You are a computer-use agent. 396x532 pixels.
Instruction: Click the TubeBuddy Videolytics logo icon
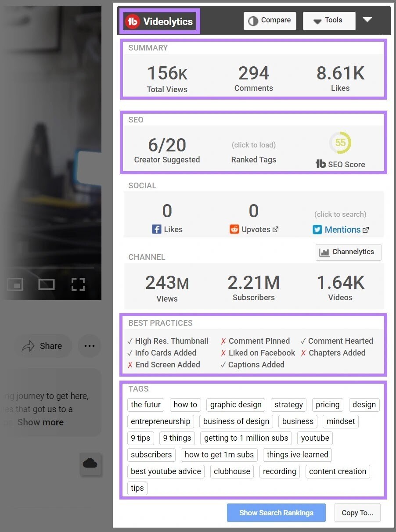[x=132, y=22]
